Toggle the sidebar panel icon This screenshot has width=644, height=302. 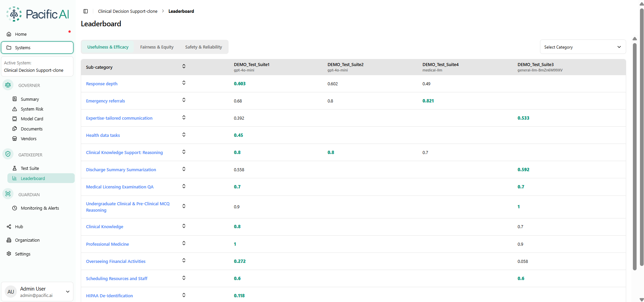click(x=86, y=11)
